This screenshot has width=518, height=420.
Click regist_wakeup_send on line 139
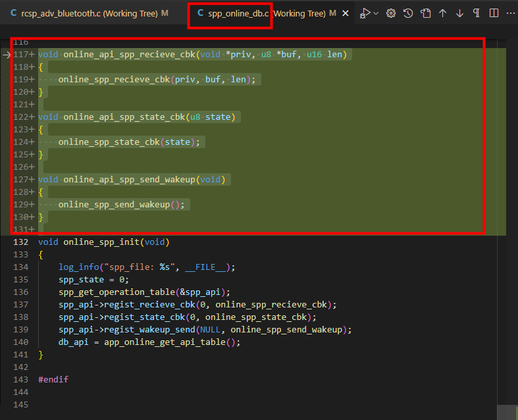point(149,330)
